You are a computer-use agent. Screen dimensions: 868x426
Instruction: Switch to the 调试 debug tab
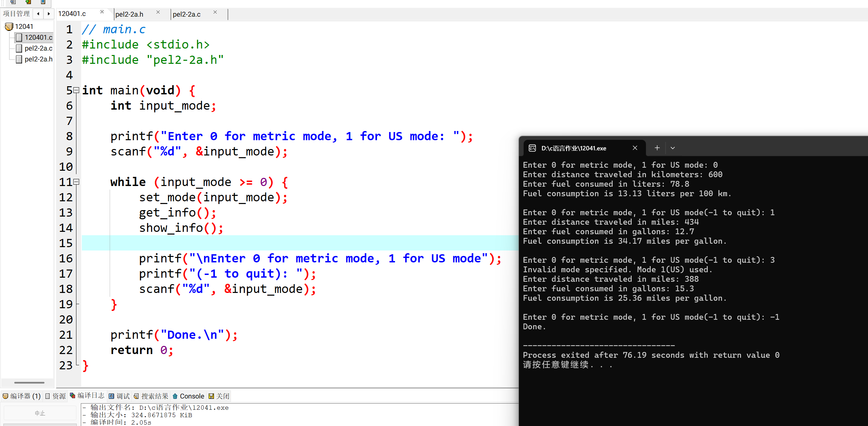(120, 396)
